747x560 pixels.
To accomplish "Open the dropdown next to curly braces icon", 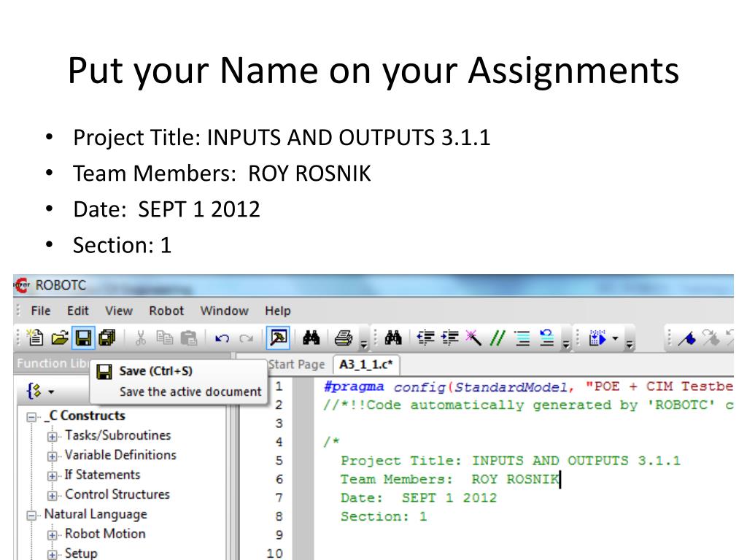I will pyautogui.click(x=51, y=392).
